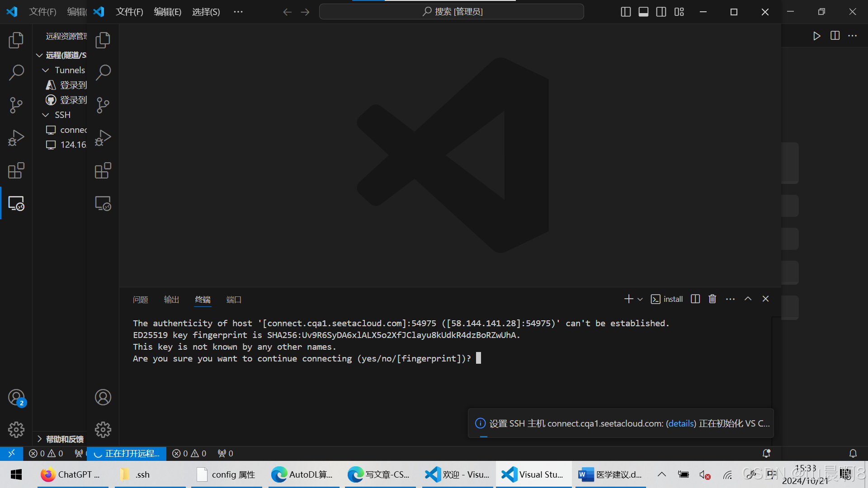
Task: Open Extensions in the background window activity bar
Action: pyautogui.click(x=16, y=171)
